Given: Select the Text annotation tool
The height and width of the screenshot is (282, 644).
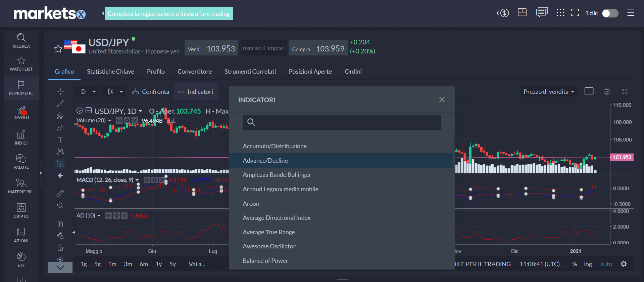Looking at the screenshot, I should click(60, 139).
